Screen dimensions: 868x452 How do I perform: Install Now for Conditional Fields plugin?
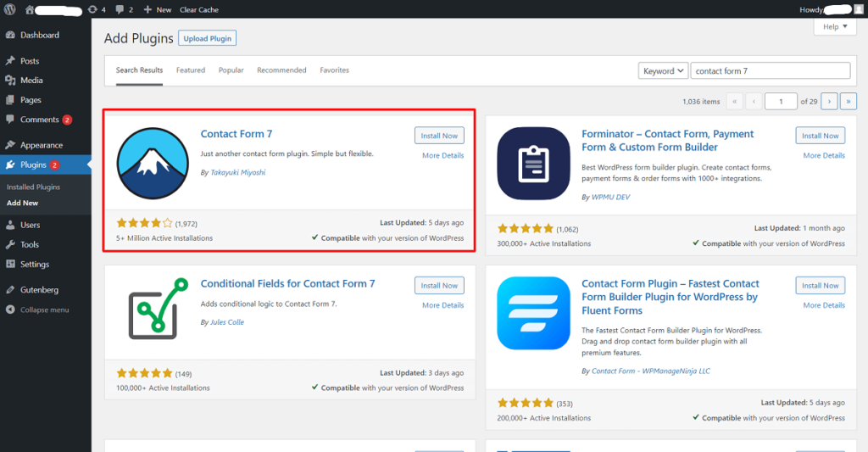[x=439, y=285]
